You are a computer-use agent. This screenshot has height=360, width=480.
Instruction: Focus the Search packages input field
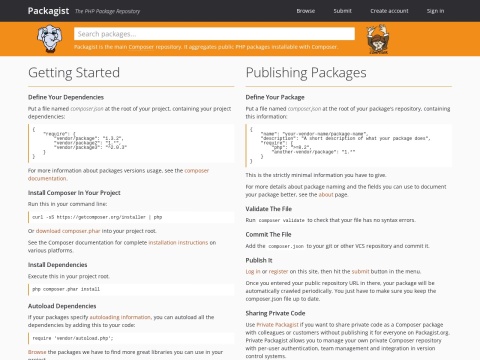214,34
